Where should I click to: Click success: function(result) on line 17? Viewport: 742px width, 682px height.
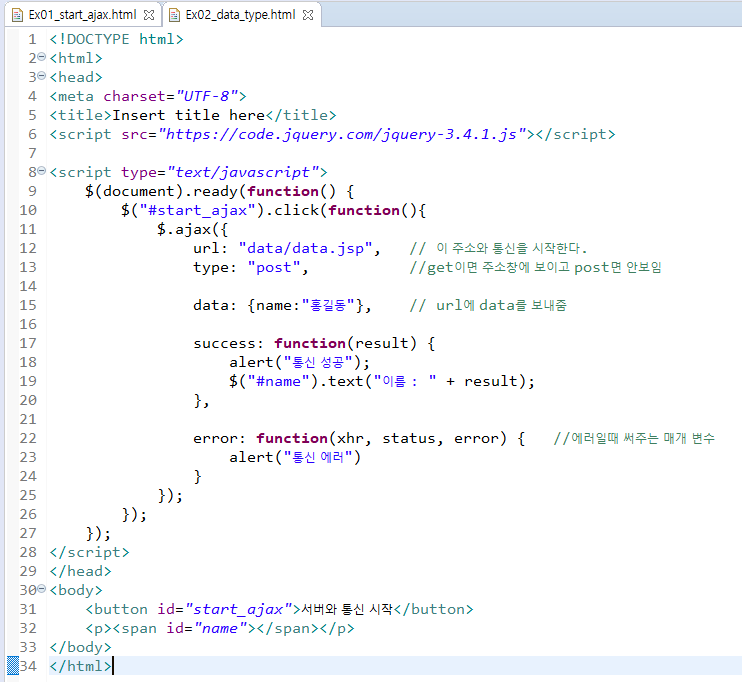(x=314, y=344)
